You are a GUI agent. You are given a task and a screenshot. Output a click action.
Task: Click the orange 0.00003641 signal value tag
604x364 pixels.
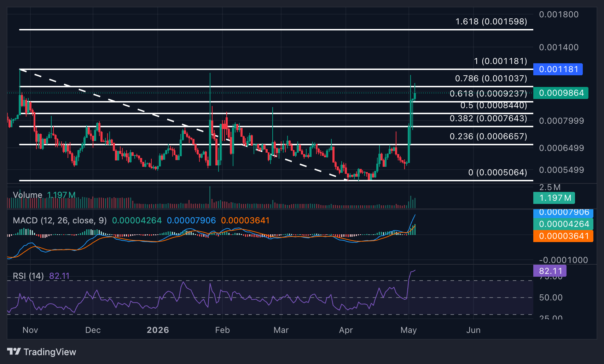[563, 236]
